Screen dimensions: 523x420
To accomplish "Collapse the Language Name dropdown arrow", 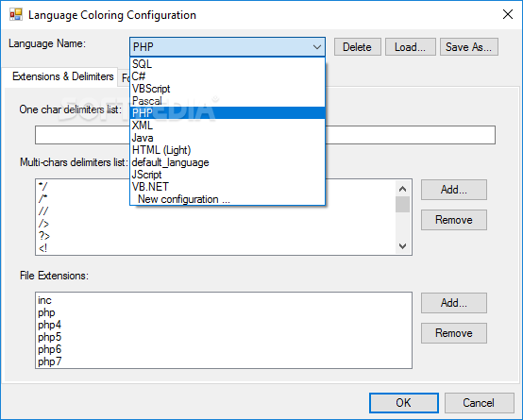I will click(317, 47).
